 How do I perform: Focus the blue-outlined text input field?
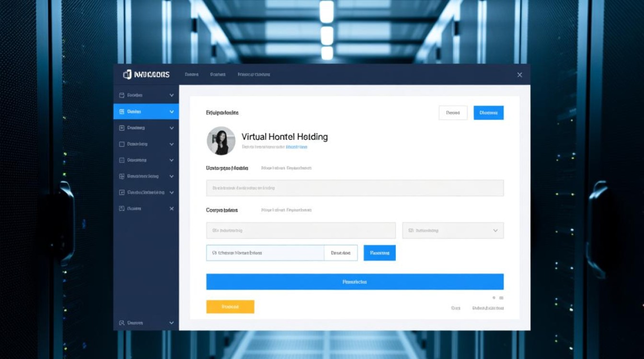pyautogui.click(x=265, y=253)
